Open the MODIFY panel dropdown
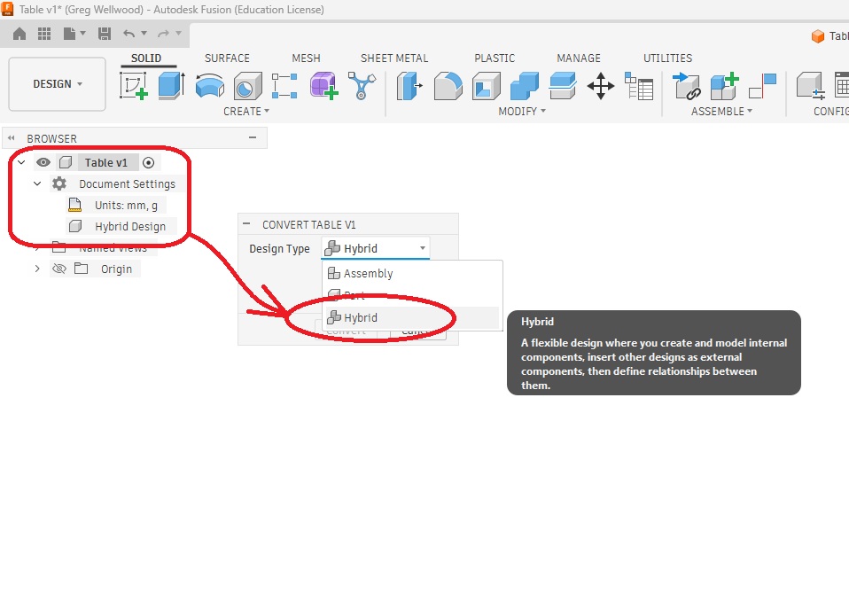The image size is (849, 616). pos(522,111)
